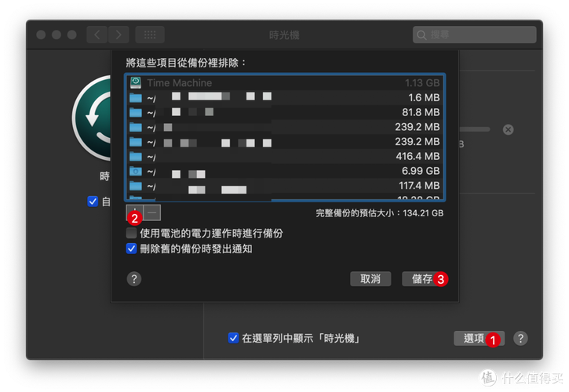Open the show-all preferences grid
Viewport: 569px width, 392px height.
pyautogui.click(x=149, y=34)
